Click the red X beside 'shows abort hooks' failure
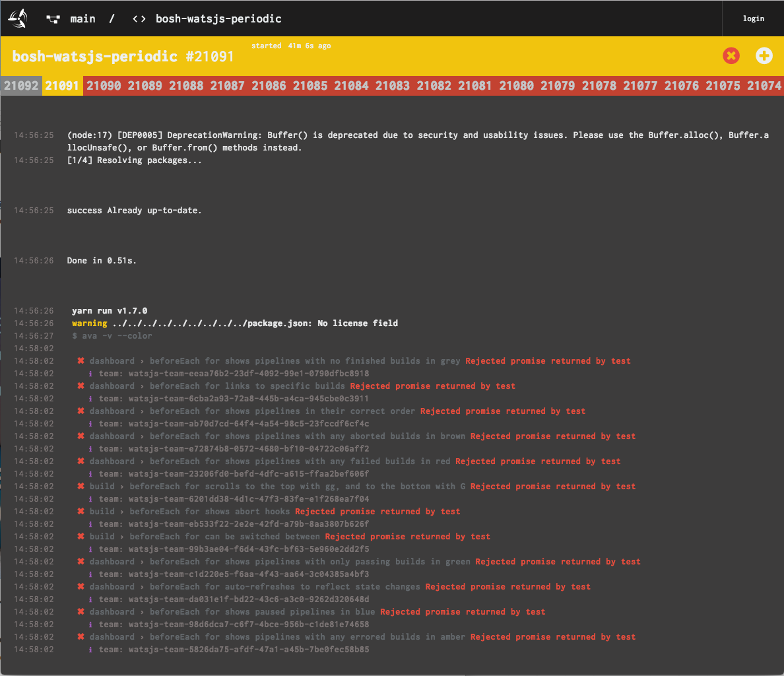 pos(81,512)
